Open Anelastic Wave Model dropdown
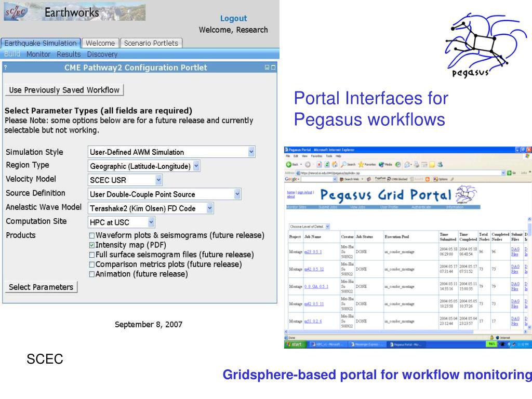 tap(210, 208)
